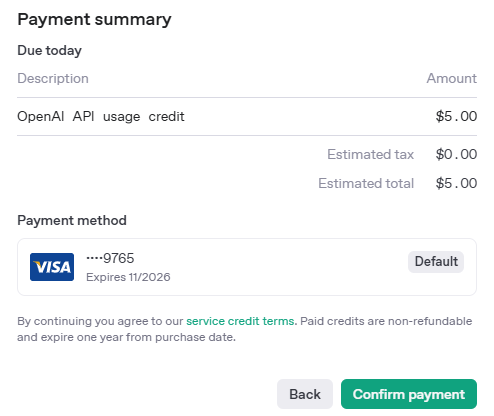Click the Description column header
Image resolution: width=494 pixels, height=416 pixels.
(x=53, y=79)
